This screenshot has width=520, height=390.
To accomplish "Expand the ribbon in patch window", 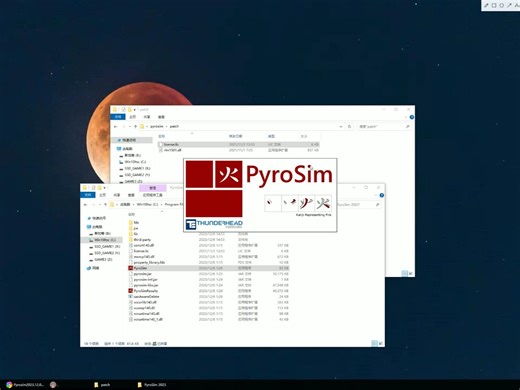I will click(406, 117).
